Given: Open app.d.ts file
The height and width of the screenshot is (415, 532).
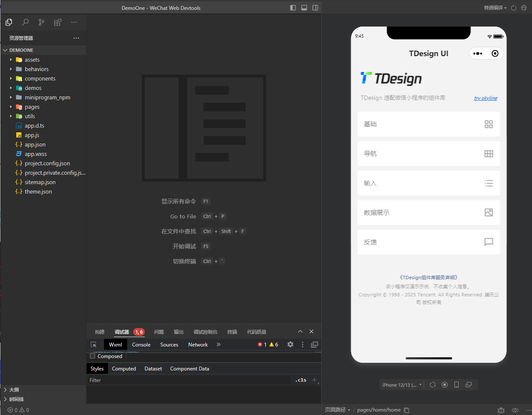Looking at the screenshot, I should click(43, 125).
